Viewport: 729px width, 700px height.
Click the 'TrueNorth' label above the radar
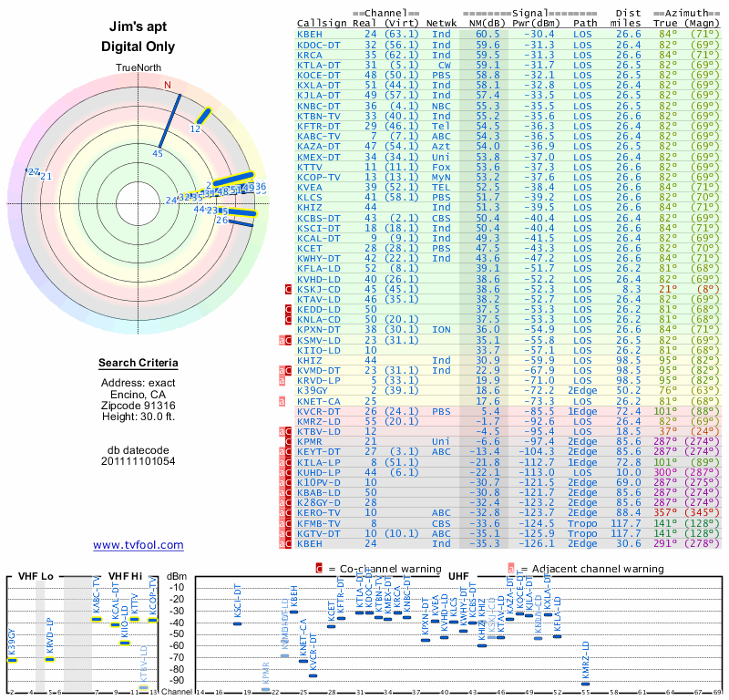click(139, 68)
